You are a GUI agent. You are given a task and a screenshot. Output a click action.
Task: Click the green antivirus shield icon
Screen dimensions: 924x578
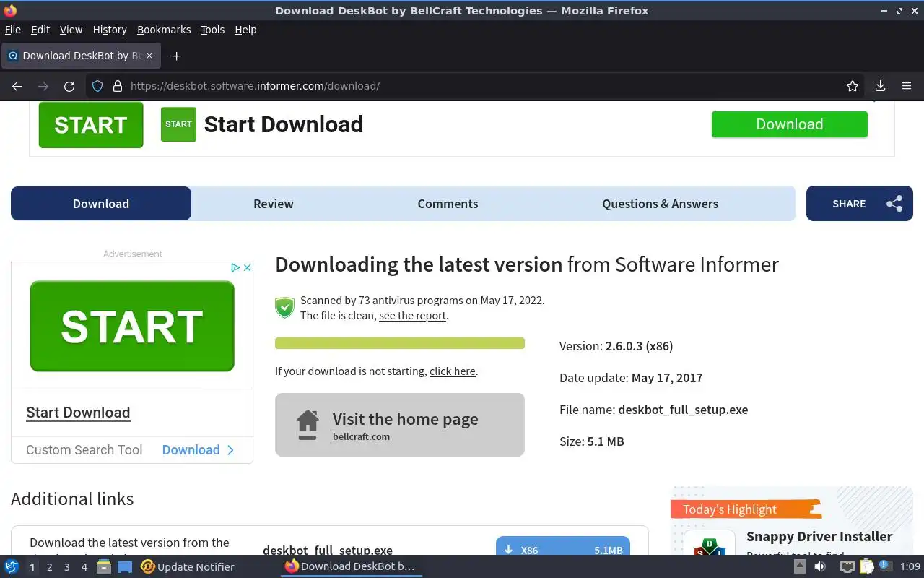tap(285, 308)
